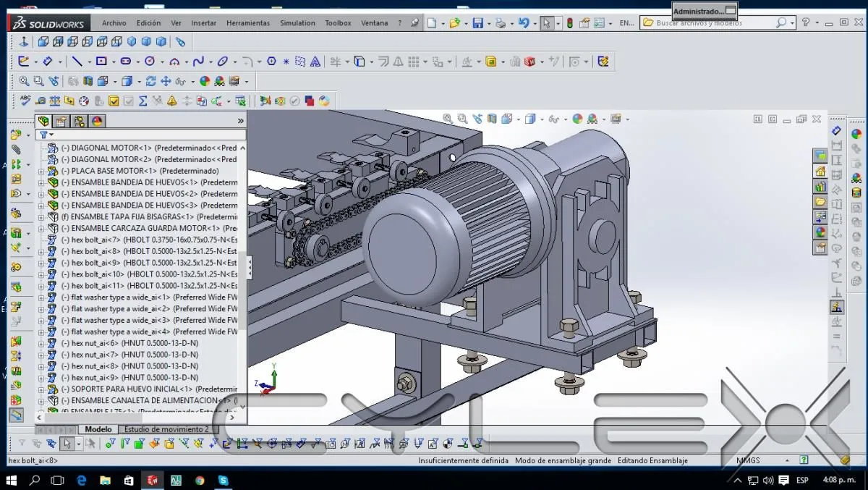Click the MMGS unit system in status bar
The height and width of the screenshot is (490, 868).
point(748,460)
